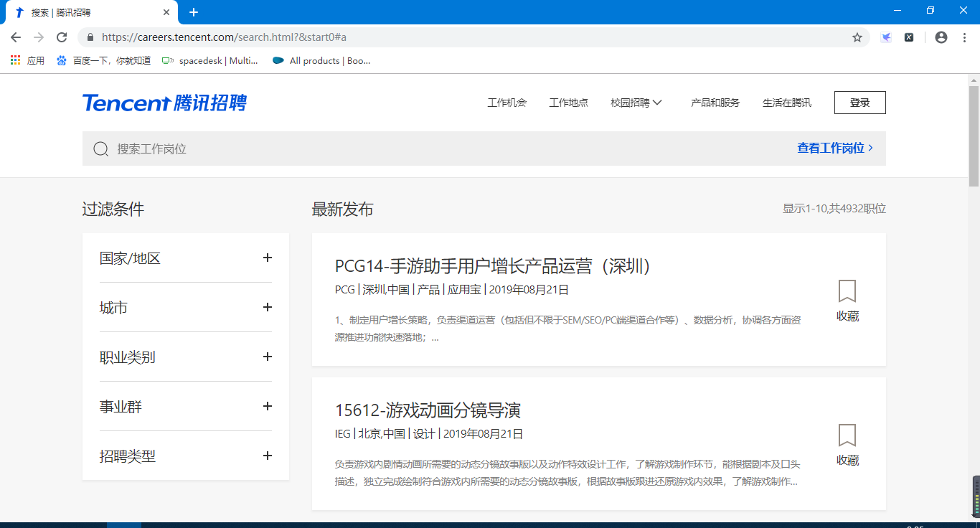Screen dimensions: 980x528
Task: Click the blue bird extension icon
Action: (x=886, y=37)
